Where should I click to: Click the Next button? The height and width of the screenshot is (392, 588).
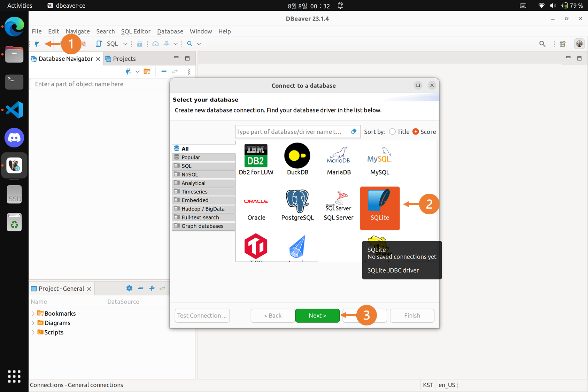(x=317, y=315)
